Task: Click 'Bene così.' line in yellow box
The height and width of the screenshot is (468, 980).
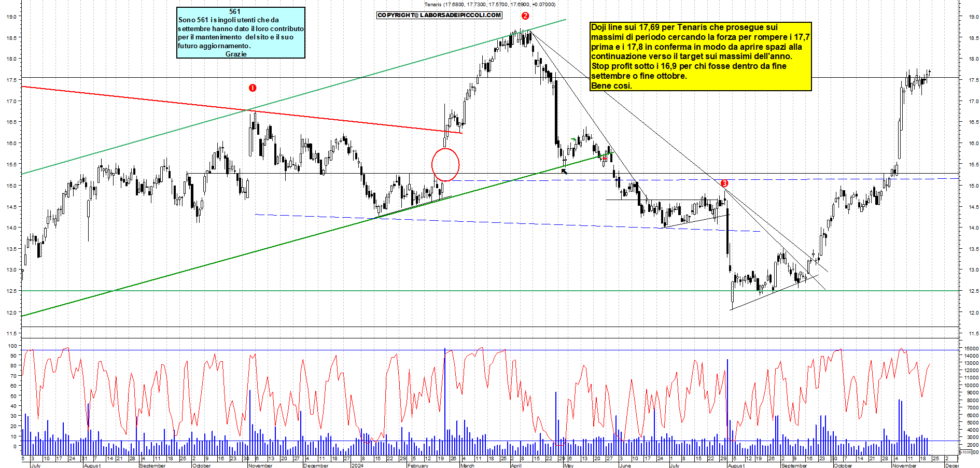Action: tap(611, 86)
